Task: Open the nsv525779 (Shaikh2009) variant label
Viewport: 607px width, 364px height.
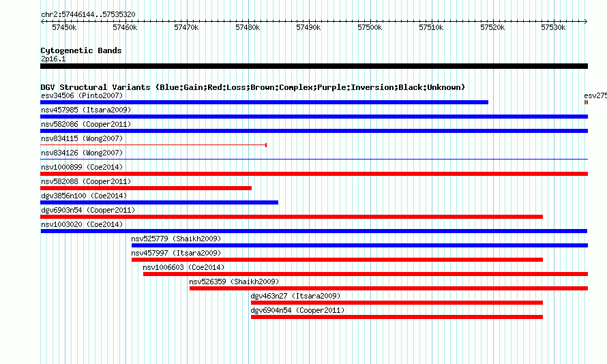Action: click(176, 239)
